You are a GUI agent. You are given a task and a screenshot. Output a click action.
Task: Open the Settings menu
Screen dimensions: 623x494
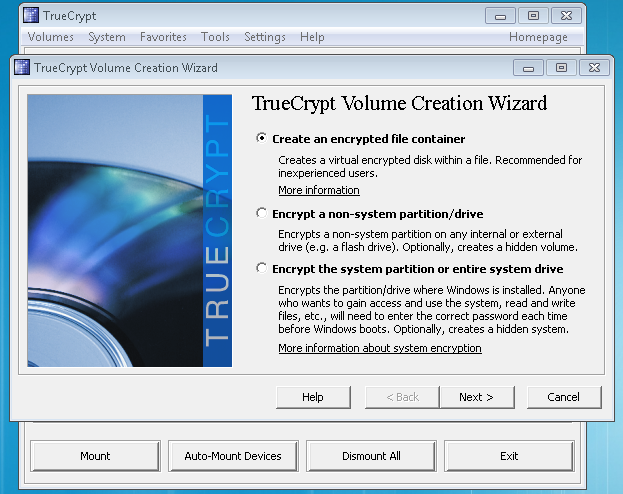[265, 37]
